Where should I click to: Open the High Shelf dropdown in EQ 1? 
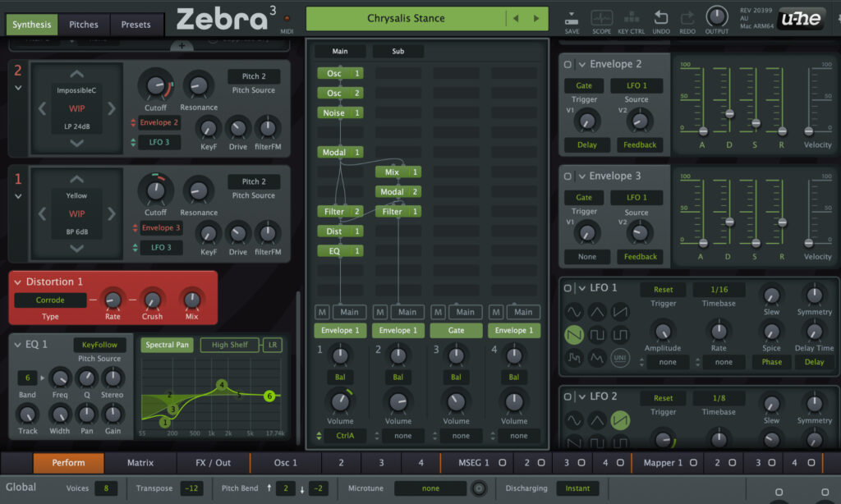(230, 345)
